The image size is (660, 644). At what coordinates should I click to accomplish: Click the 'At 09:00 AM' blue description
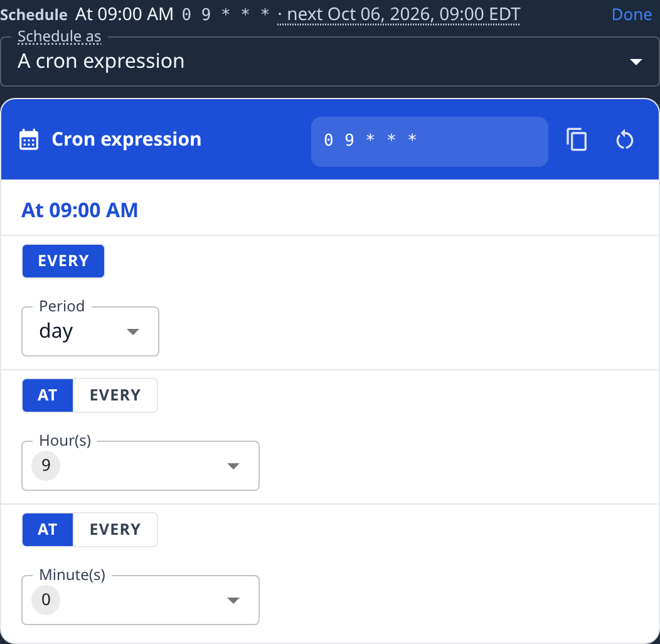(80, 210)
